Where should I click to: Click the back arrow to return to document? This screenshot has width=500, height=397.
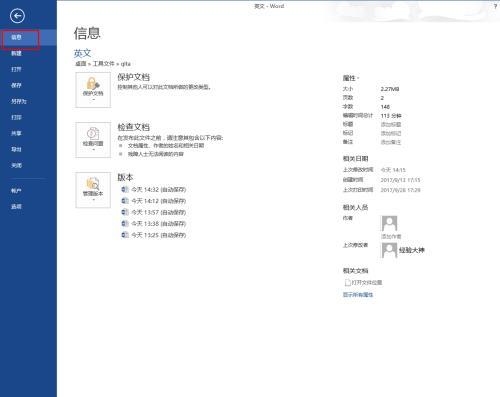[17, 16]
